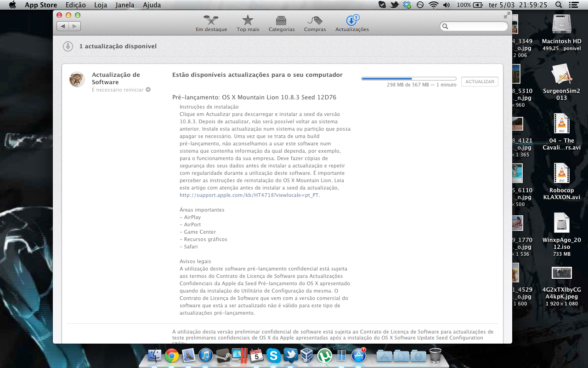Open Spotlight search magnifier

click(x=558, y=5)
